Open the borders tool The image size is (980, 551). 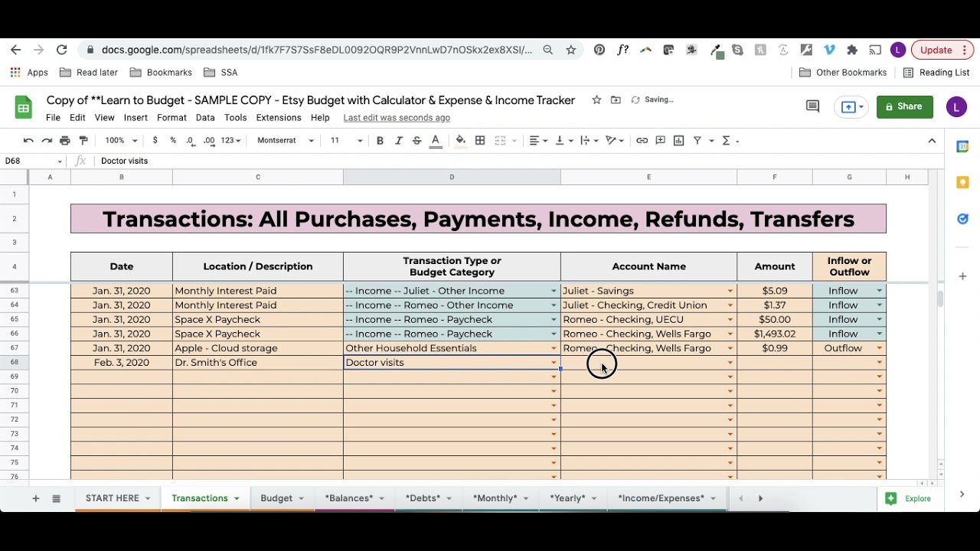480,141
